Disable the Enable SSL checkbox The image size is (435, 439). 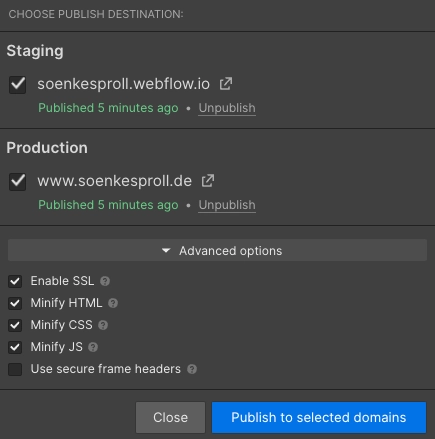15,281
